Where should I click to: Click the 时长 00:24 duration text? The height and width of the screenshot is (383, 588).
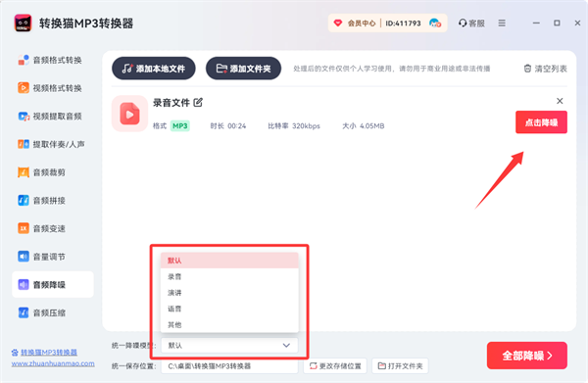(x=228, y=126)
